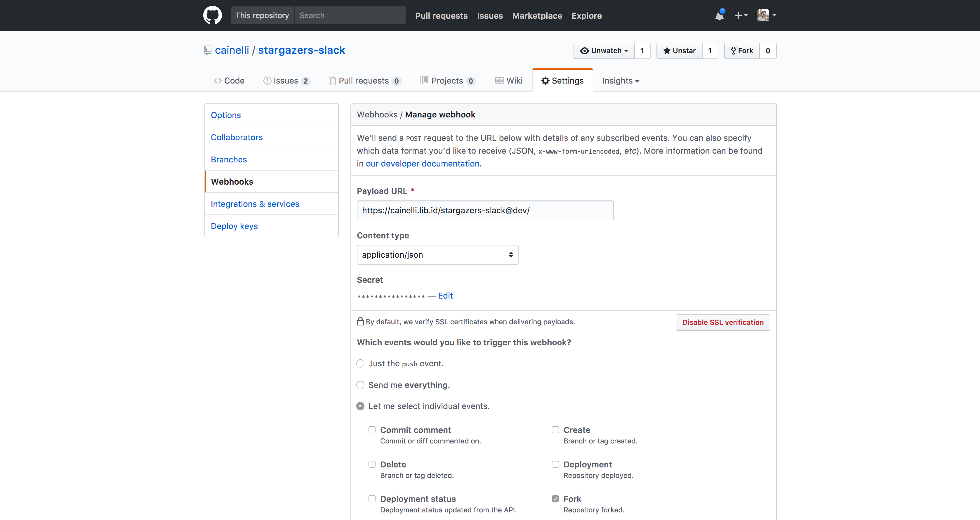980x520 pixels.
Task: Select Let me select individual events
Action: point(360,406)
